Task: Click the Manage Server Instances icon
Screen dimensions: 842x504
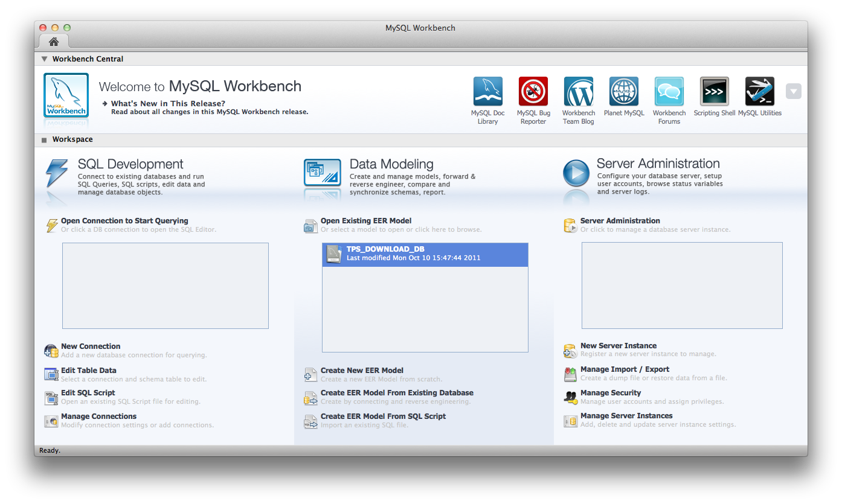Action: pos(570,421)
